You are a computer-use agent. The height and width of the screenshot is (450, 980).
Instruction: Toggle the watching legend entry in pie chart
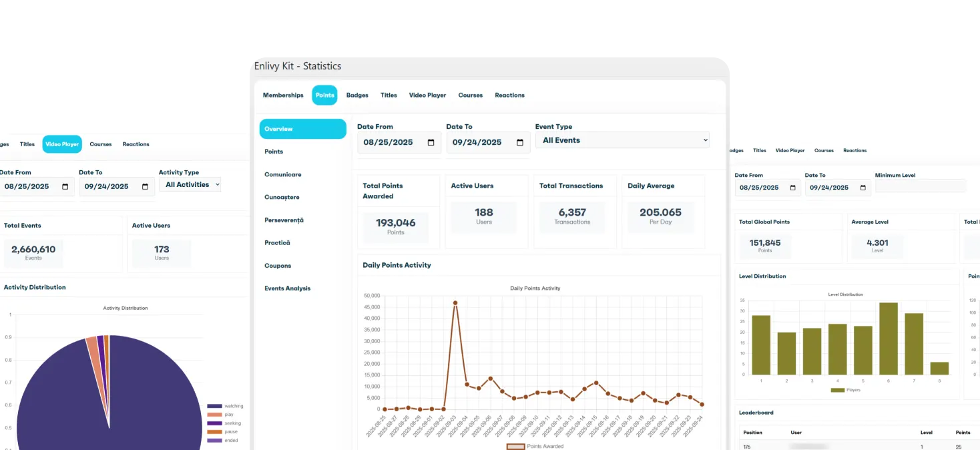(225, 406)
